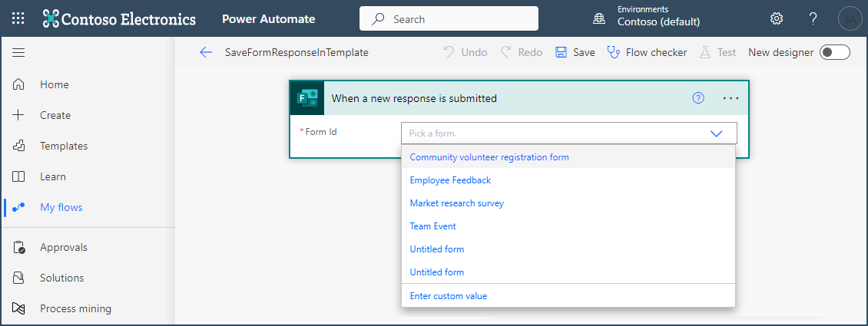Collapse the left navigation hamburger menu
Screen dimensions: 868x326
pyautogui.click(x=18, y=52)
